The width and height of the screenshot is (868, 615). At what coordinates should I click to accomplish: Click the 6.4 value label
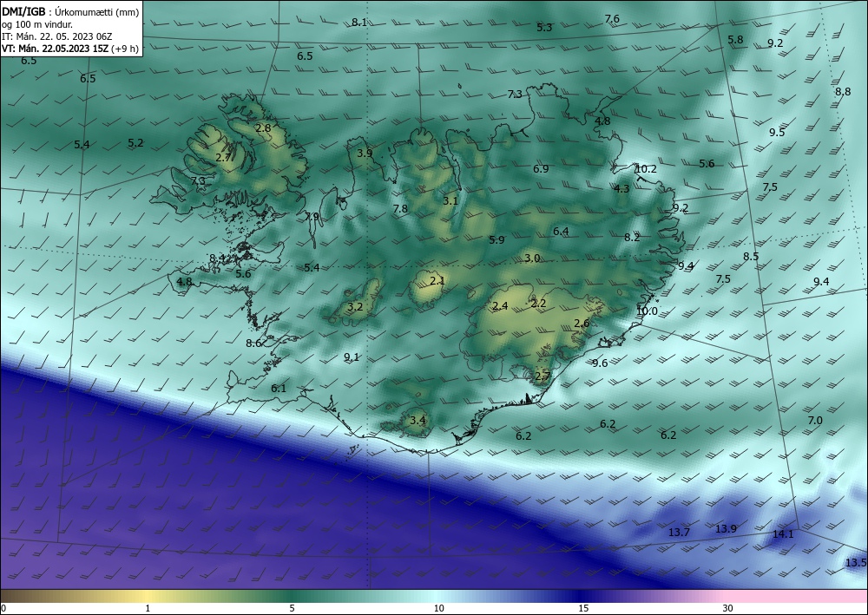(x=561, y=232)
